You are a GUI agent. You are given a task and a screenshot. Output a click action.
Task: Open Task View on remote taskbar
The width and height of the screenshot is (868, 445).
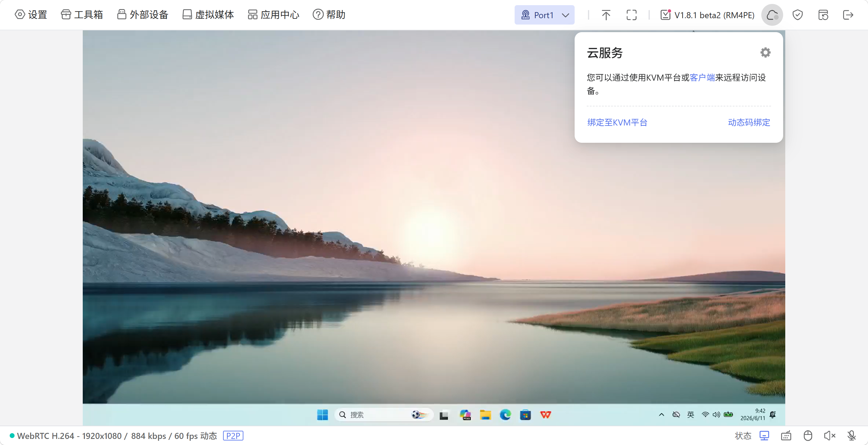(x=444, y=415)
